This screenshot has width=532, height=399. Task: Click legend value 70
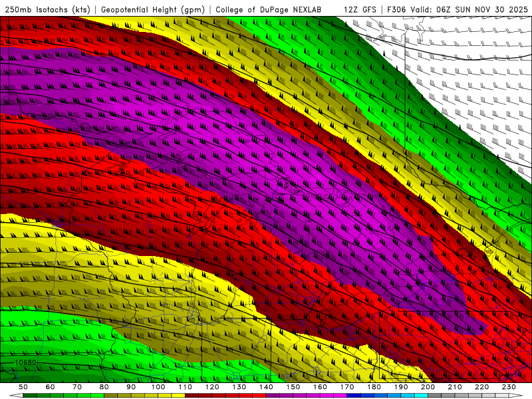coord(77,387)
